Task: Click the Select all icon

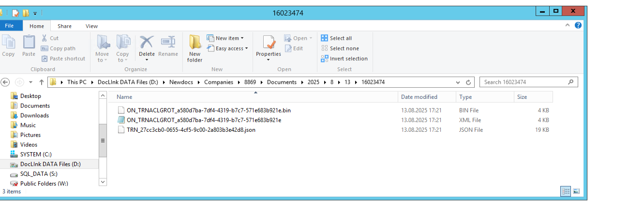Action: (325, 38)
